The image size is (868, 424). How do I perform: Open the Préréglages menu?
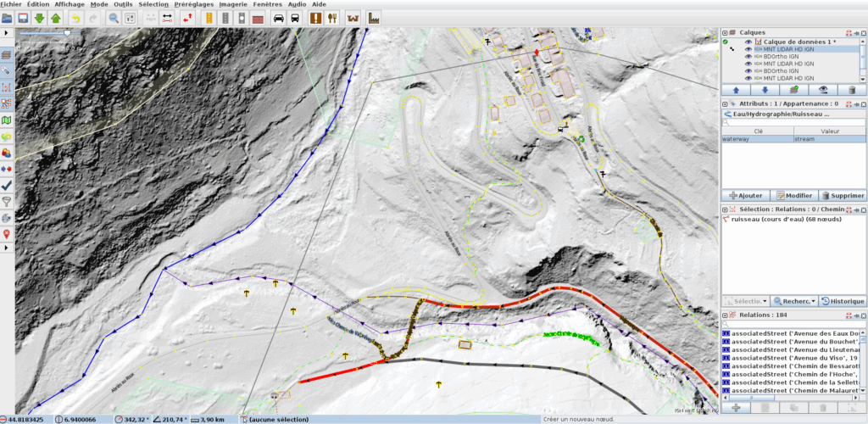point(193,4)
